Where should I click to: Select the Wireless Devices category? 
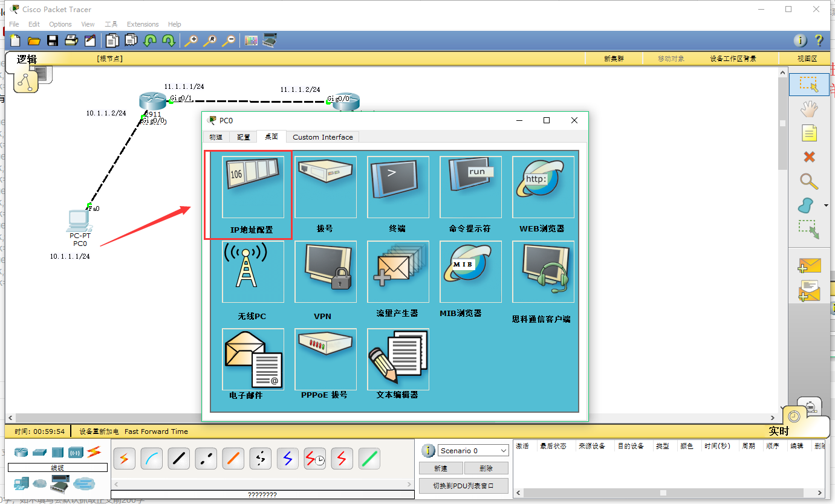76,452
